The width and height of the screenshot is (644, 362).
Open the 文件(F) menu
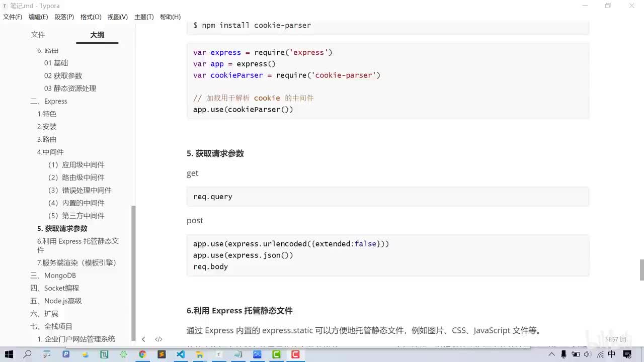[13, 17]
